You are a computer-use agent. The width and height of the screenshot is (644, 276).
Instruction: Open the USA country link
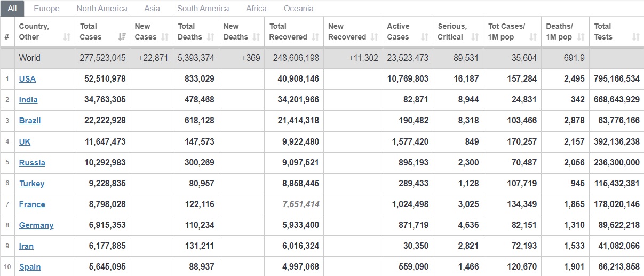pos(27,79)
